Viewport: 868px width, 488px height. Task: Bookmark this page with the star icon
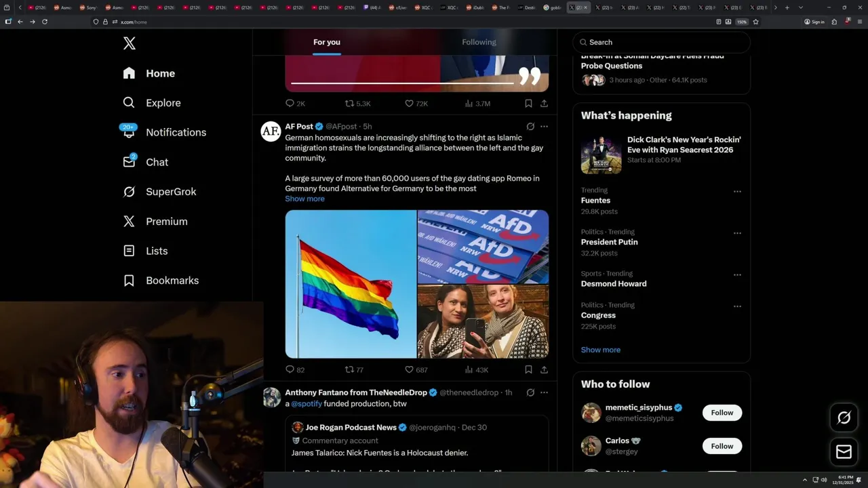click(755, 22)
